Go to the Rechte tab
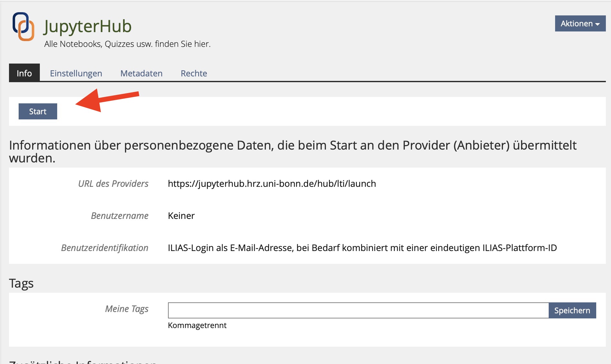 coord(194,73)
